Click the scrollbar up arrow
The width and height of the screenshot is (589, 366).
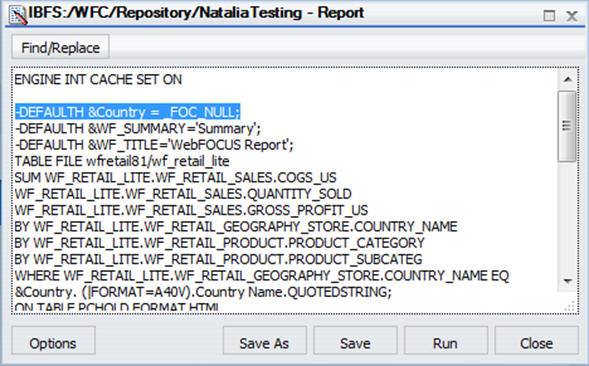pyautogui.click(x=568, y=79)
